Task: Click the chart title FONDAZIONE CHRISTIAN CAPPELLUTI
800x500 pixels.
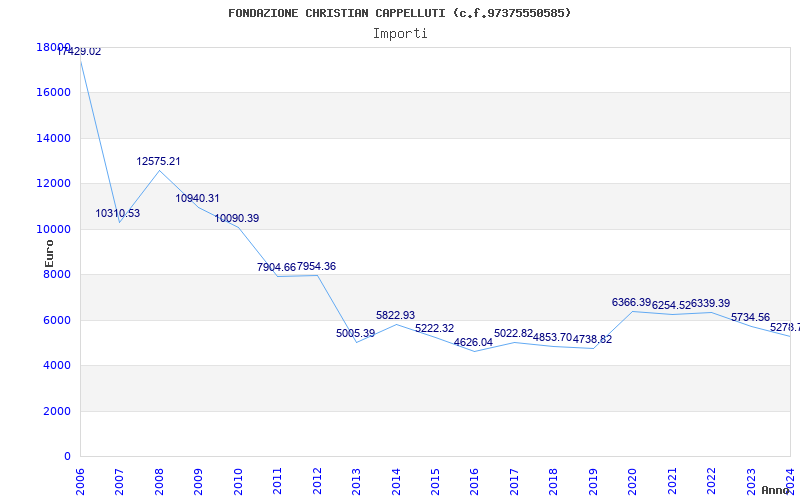Action: (x=400, y=13)
